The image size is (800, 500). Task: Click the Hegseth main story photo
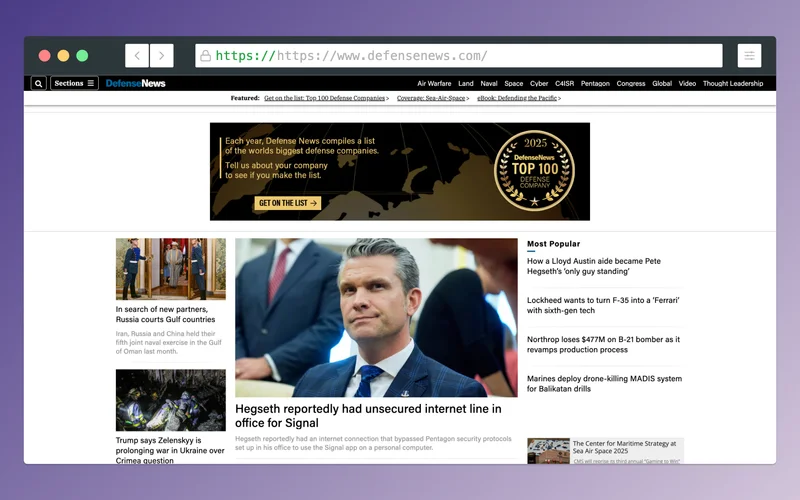point(376,317)
